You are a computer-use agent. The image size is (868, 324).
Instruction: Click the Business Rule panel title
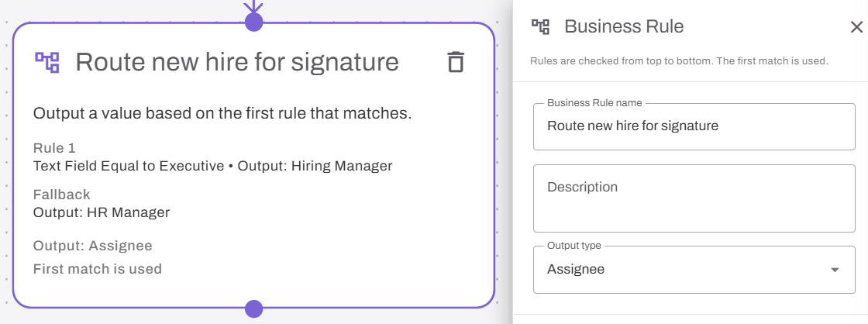click(624, 26)
